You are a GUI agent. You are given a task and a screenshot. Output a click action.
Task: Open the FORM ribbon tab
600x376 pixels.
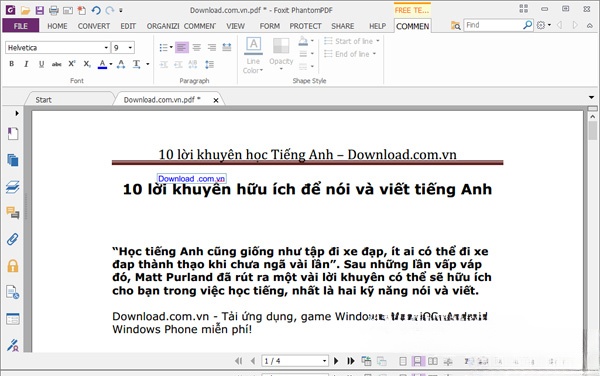270,26
